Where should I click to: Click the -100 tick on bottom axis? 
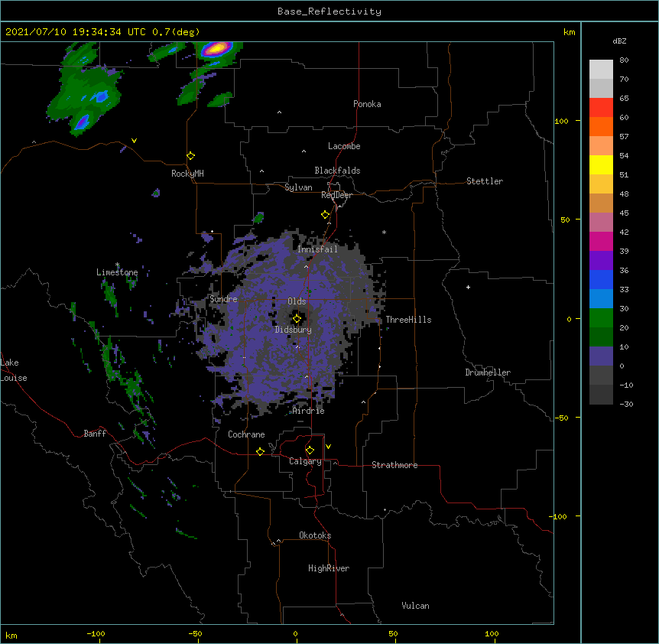coord(96,633)
